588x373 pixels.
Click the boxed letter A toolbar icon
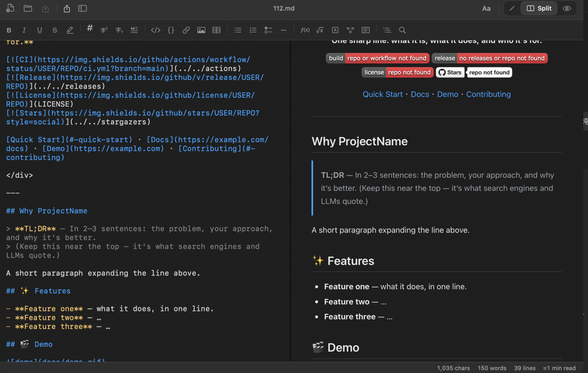tap(335, 30)
